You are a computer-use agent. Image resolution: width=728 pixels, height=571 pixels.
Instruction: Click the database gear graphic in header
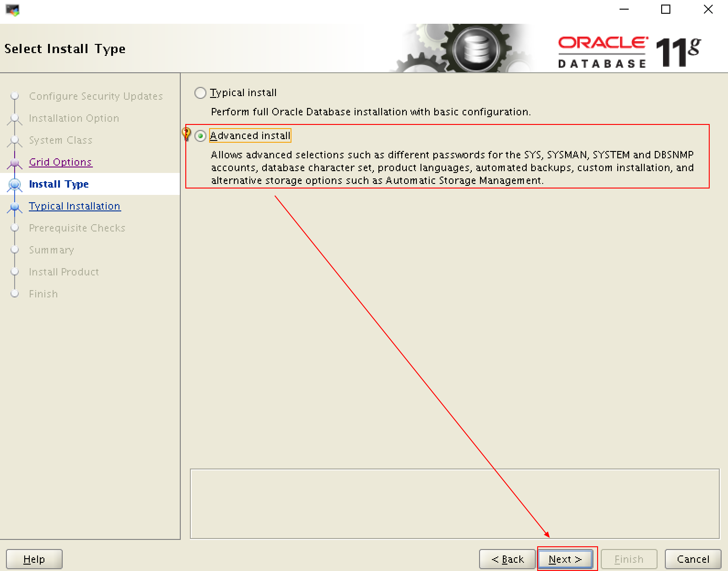coord(476,48)
